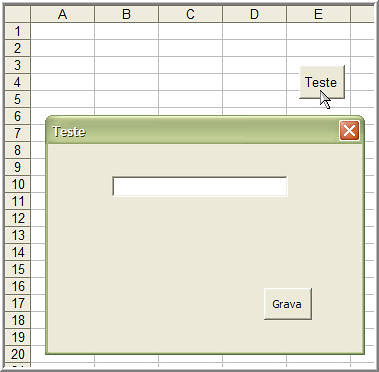Click the Teste button on the worksheet
This screenshot has height=372, width=379.
322,82
